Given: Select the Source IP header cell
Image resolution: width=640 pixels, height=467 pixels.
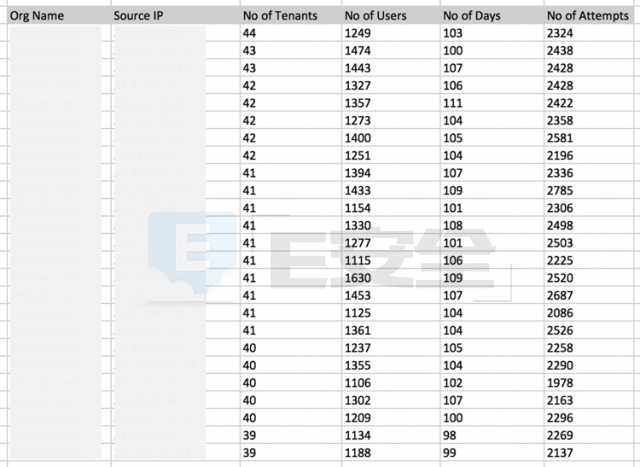Looking at the screenshot, I should click(176, 16).
